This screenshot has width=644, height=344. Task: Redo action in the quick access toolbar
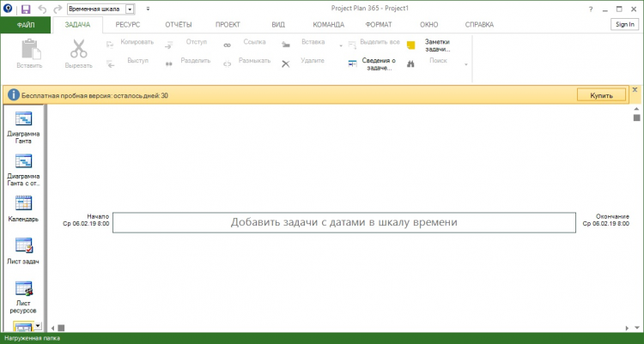pos(58,9)
